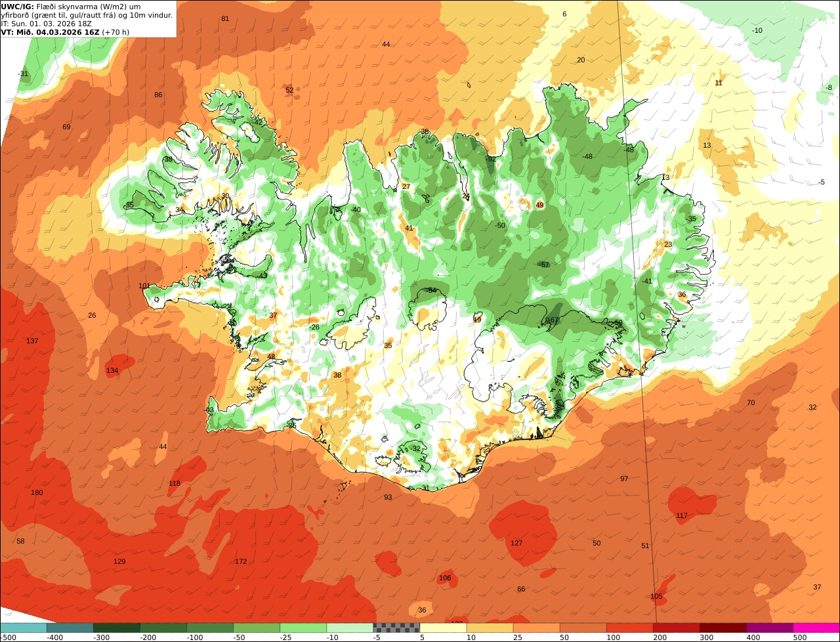
Task: Click the flux value '20' on the map
Action: click(x=581, y=60)
